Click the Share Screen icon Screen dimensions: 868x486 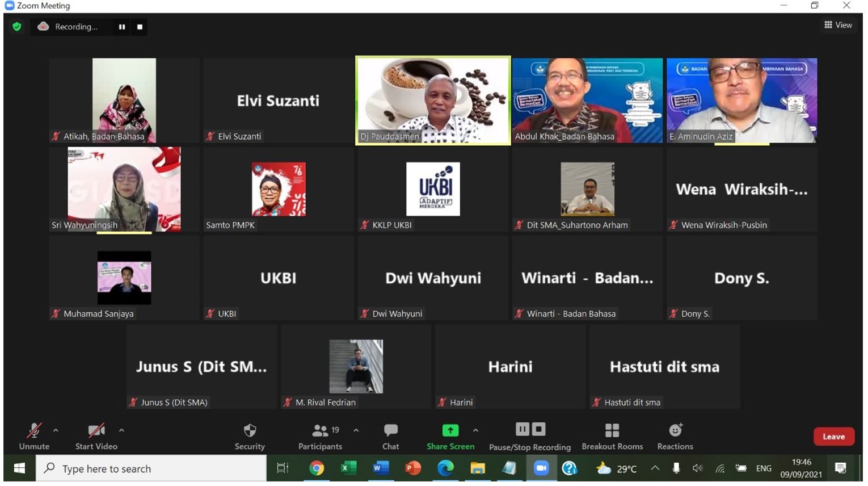coord(450,431)
